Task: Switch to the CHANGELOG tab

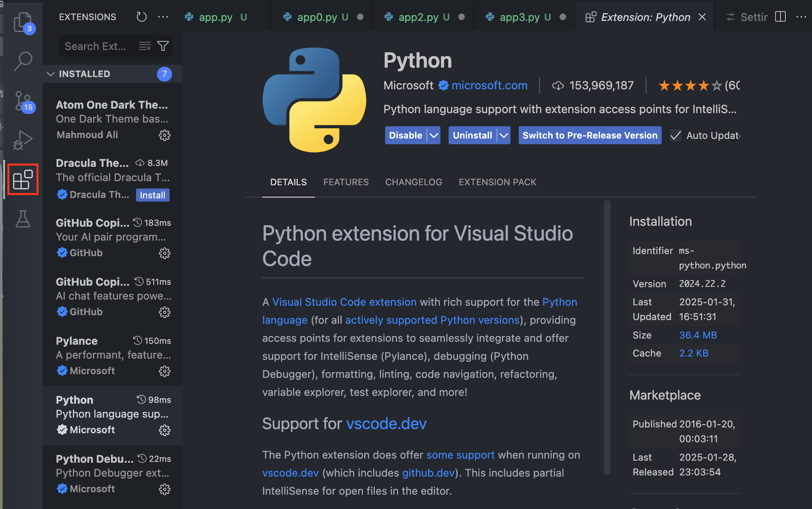Action: [413, 182]
